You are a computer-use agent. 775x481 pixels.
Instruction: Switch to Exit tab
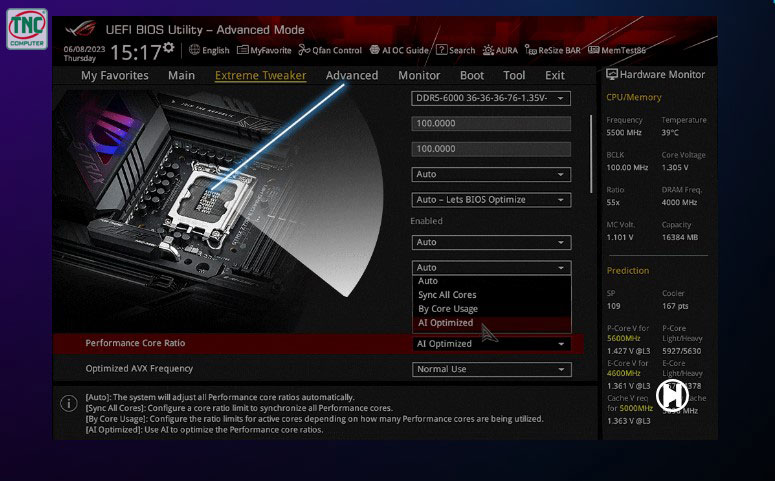point(555,76)
